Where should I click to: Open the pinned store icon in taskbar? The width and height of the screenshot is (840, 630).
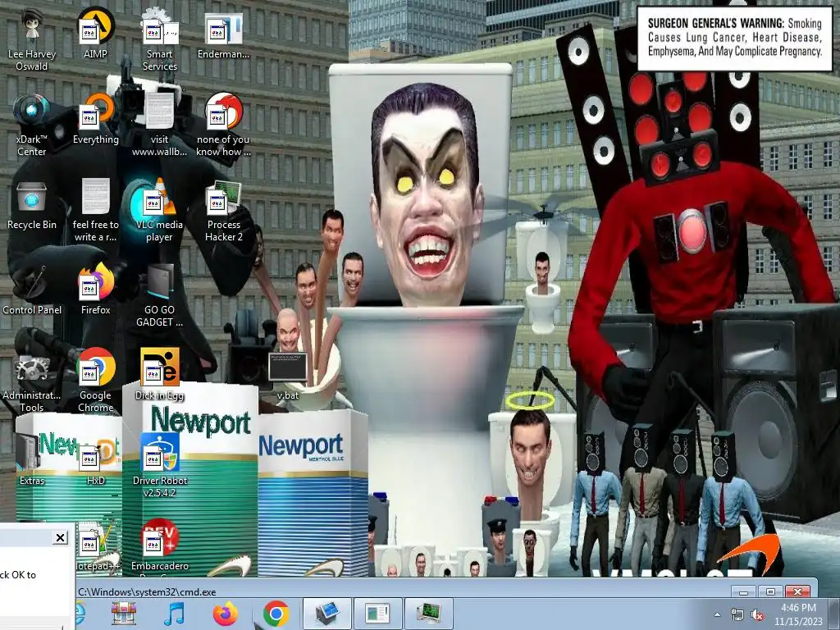point(124,614)
